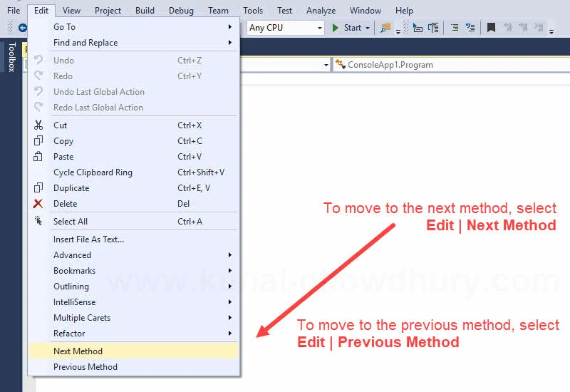Expand the IntelliSense submenu
Image resolution: width=570 pixels, height=392 pixels.
tap(133, 301)
